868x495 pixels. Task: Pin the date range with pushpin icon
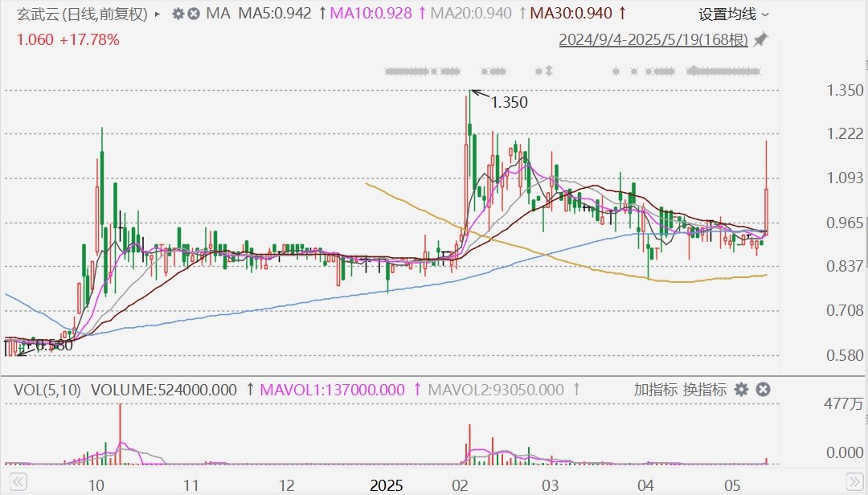760,40
